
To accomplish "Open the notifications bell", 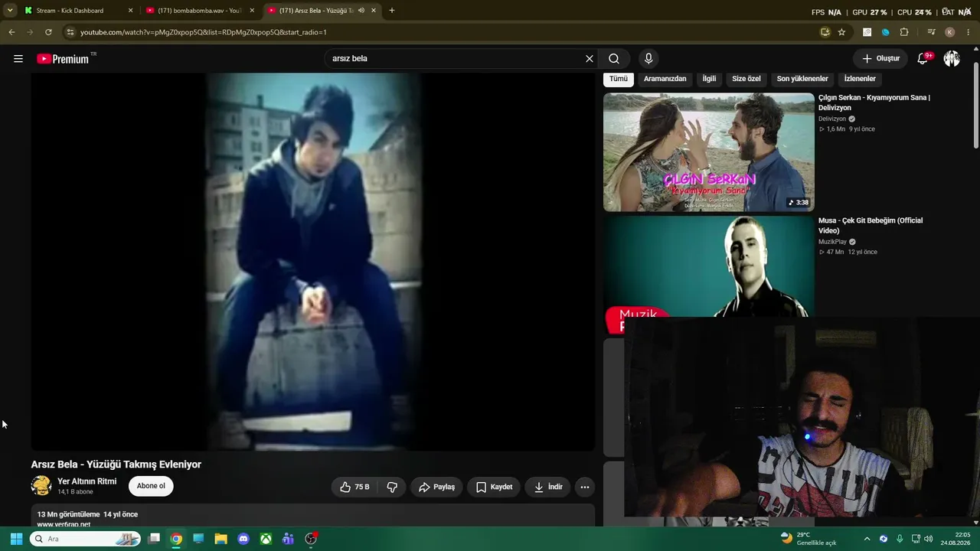I will click(923, 59).
